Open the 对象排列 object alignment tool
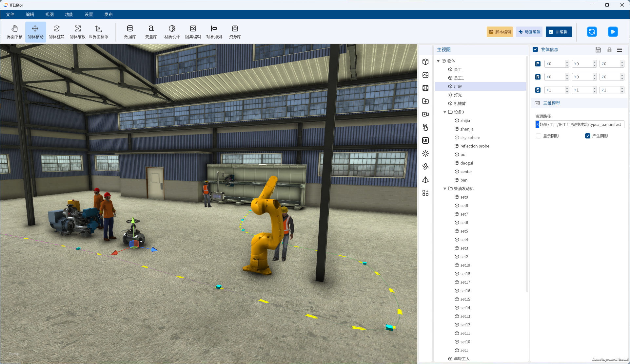The image size is (630, 364). click(214, 32)
